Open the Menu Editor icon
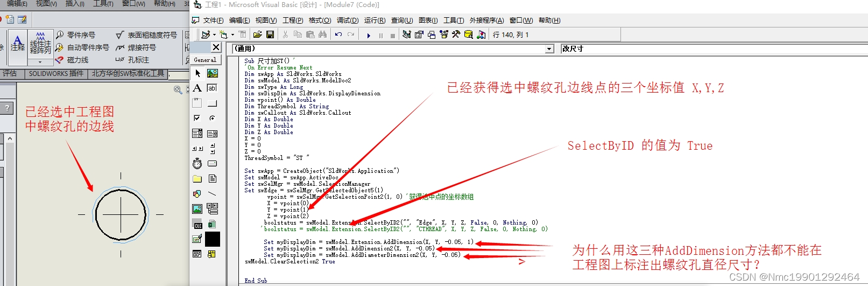Screen dimensions: 868x286 243,34
